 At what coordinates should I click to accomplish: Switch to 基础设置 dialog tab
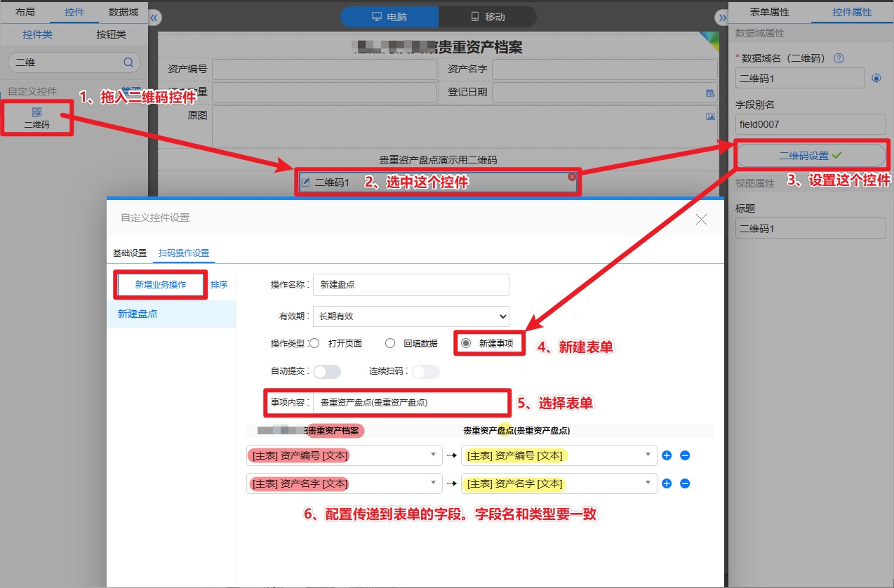pyautogui.click(x=130, y=253)
